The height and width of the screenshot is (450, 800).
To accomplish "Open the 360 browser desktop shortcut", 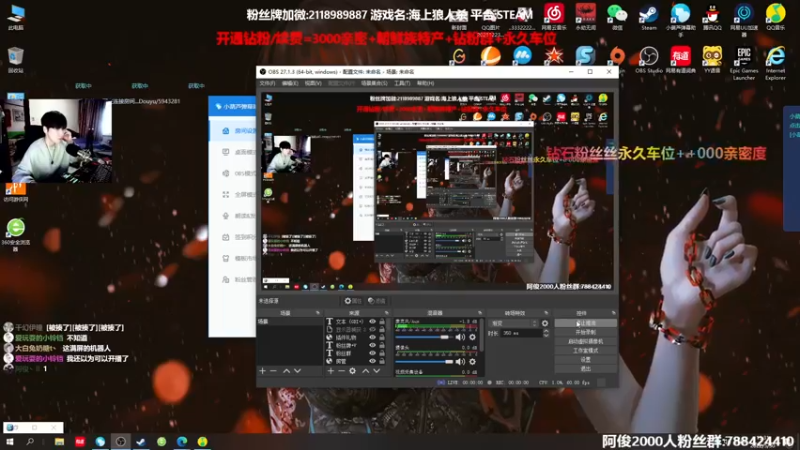I will [x=16, y=235].
